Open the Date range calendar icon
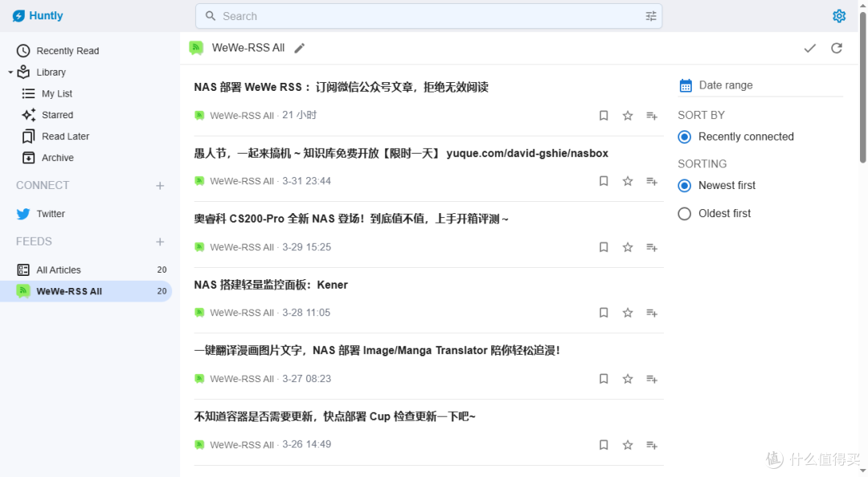 pyautogui.click(x=686, y=85)
